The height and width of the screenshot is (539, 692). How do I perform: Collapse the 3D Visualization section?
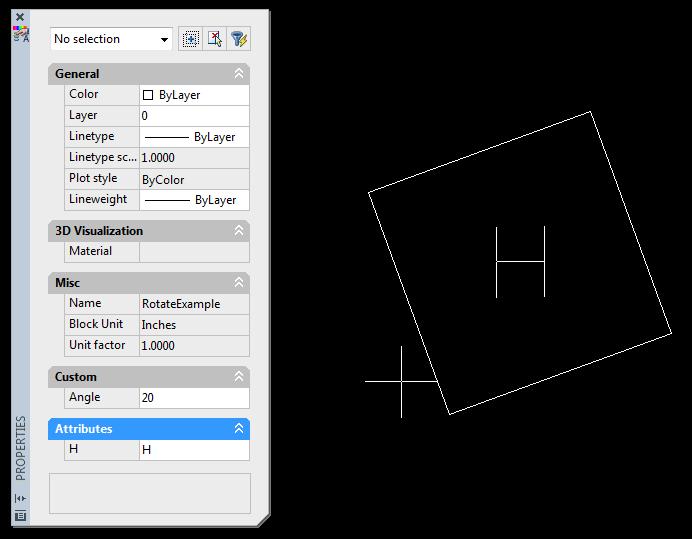(239, 230)
